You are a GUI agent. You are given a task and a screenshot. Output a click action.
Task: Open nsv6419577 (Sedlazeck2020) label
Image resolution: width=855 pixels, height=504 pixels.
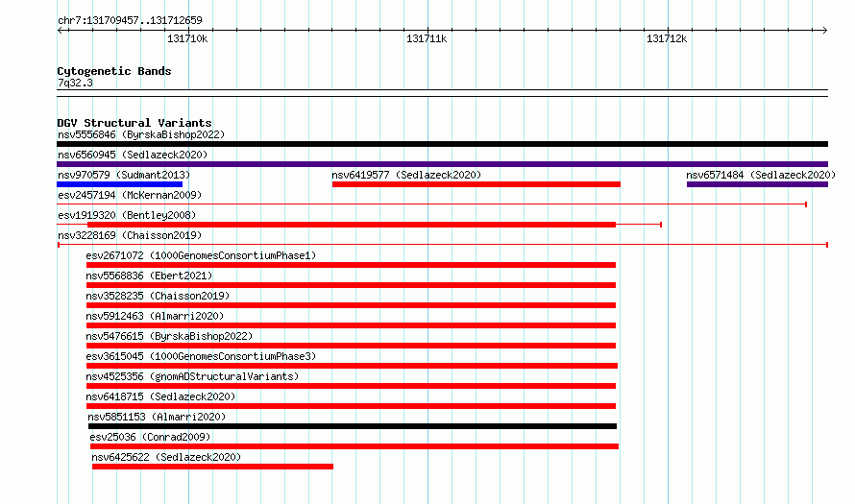click(x=406, y=175)
